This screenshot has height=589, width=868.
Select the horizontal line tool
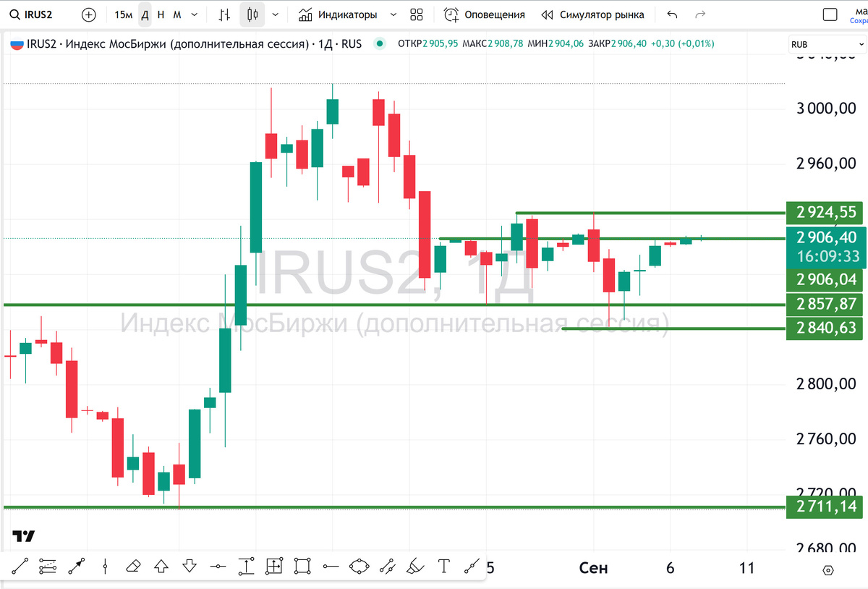click(x=218, y=566)
